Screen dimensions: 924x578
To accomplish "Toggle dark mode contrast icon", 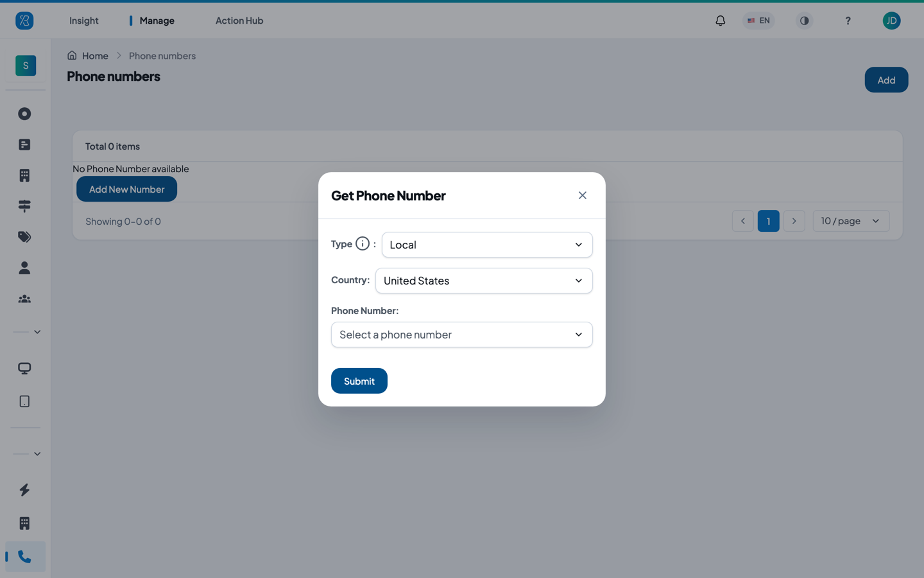I will click(x=804, y=21).
